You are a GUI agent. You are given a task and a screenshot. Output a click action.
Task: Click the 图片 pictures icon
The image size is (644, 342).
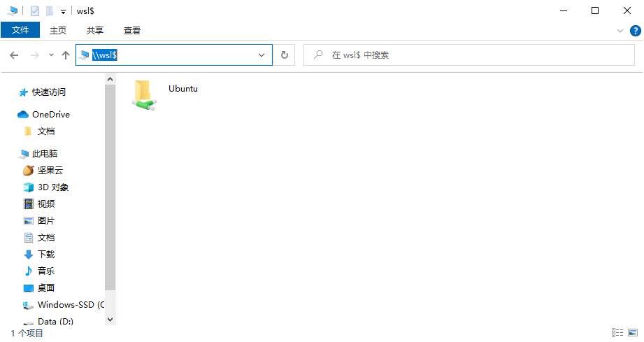click(x=29, y=221)
